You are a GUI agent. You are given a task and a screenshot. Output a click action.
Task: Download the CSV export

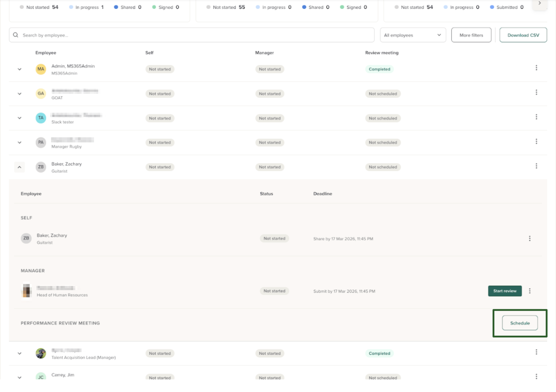(x=523, y=35)
